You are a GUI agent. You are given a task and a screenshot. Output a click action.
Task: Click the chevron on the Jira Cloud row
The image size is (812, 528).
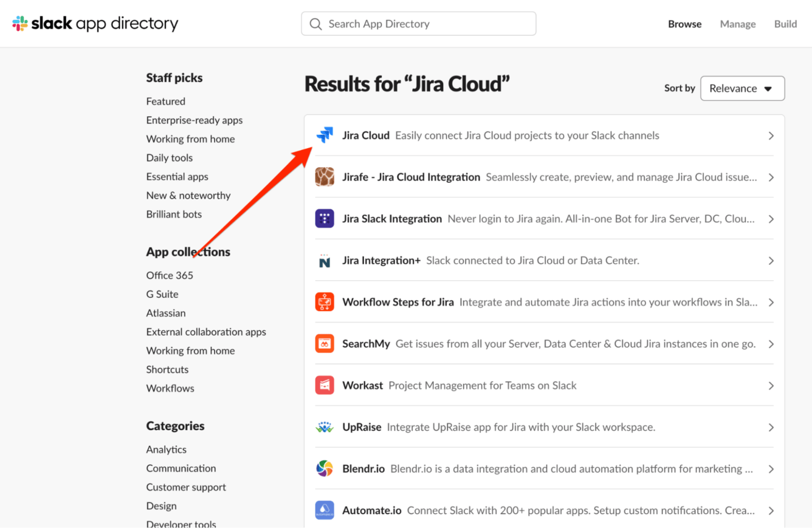771,135
